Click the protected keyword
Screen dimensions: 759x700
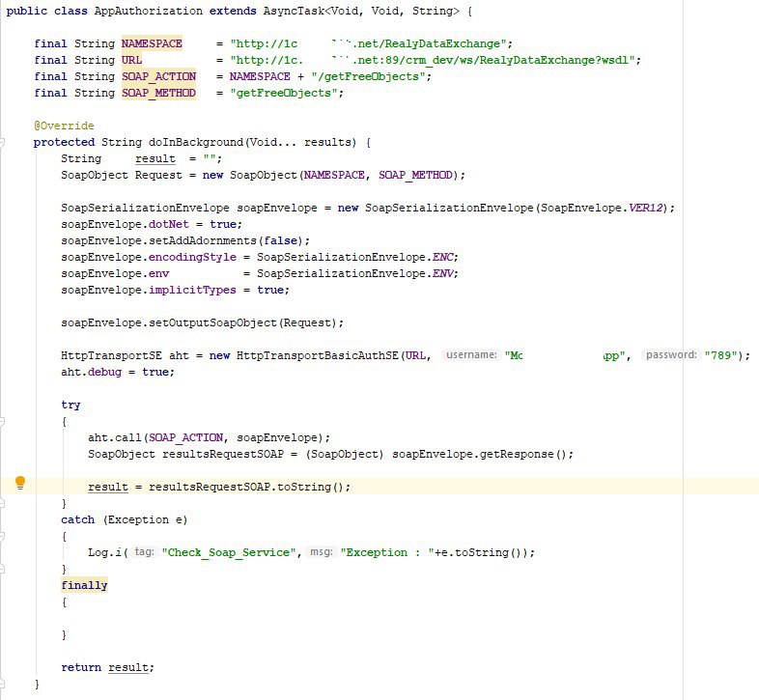click(x=64, y=142)
